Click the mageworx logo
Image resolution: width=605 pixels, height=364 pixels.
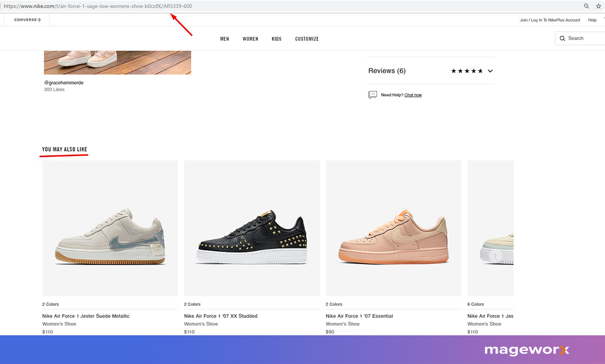tap(526, 349)
